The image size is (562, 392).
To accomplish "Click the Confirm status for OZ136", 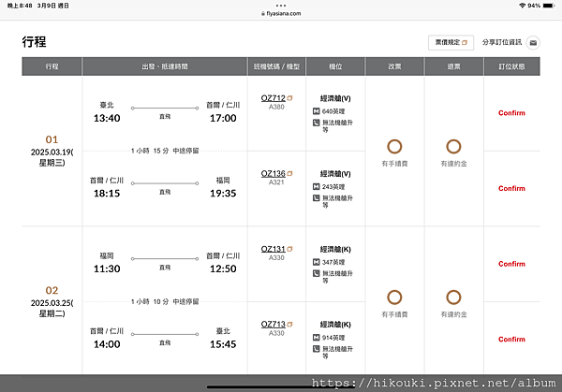I will [x=511, y=189].
